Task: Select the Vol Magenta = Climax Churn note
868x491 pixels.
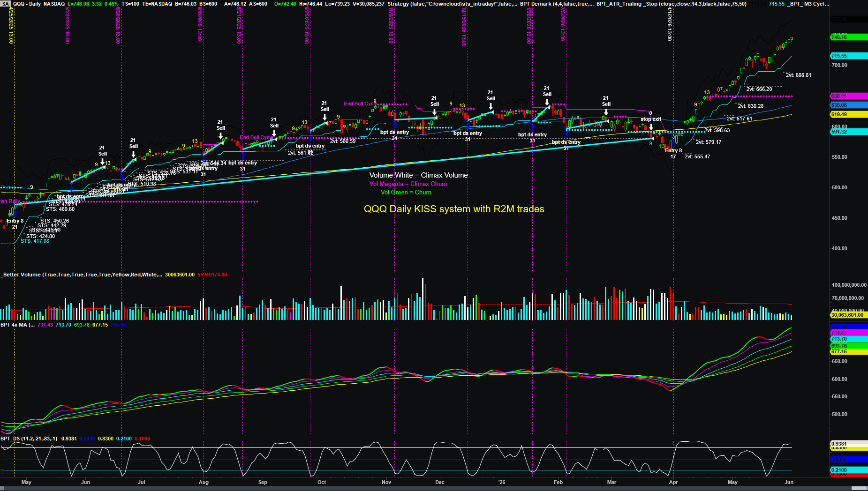Action: [408, 184]
